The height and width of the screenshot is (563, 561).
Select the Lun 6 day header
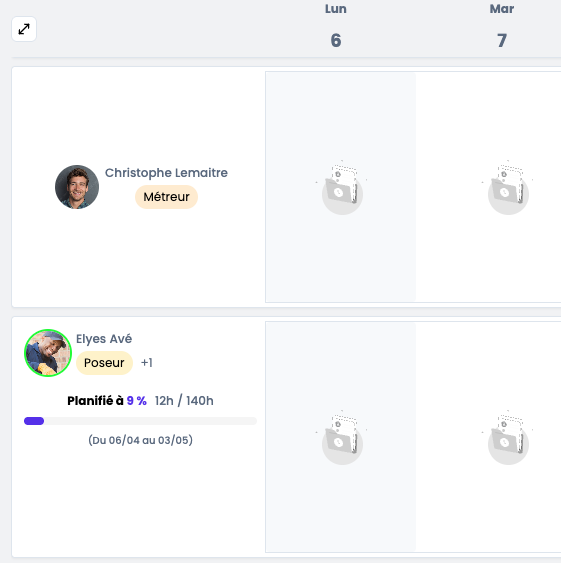[336, 25]
